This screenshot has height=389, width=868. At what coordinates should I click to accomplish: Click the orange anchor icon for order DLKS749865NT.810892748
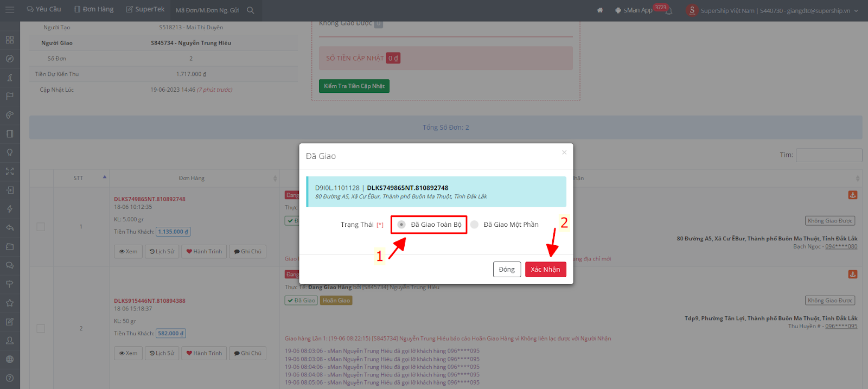[853, 195]
